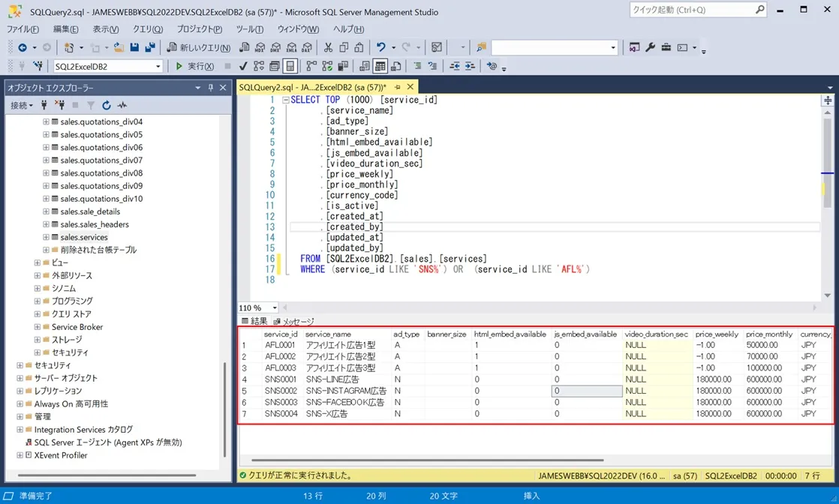Screen dimensions: 839x504
Task: Expand the Always On 高可用性 node
Action: click(x=20, y=404)
